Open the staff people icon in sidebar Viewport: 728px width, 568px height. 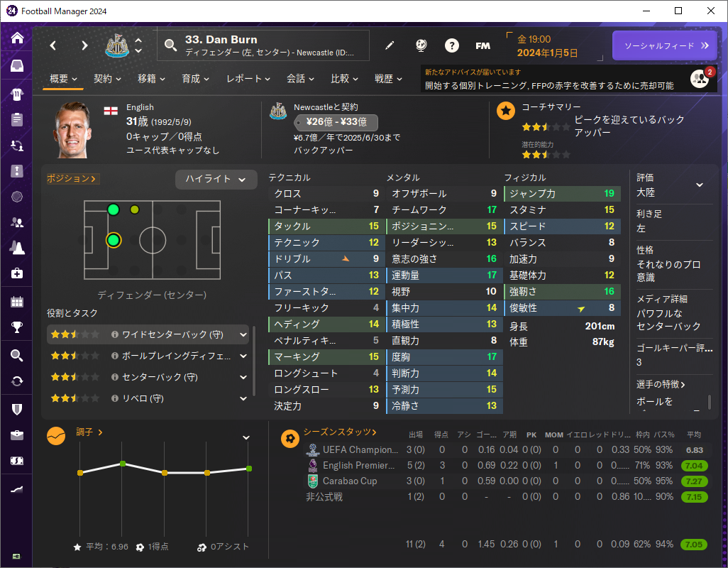17,222
